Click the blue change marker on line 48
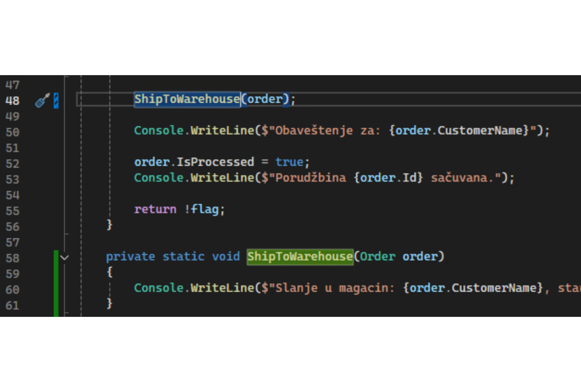Image resolution: width=581 pixels, height=392 pixels. pos(56,101)
